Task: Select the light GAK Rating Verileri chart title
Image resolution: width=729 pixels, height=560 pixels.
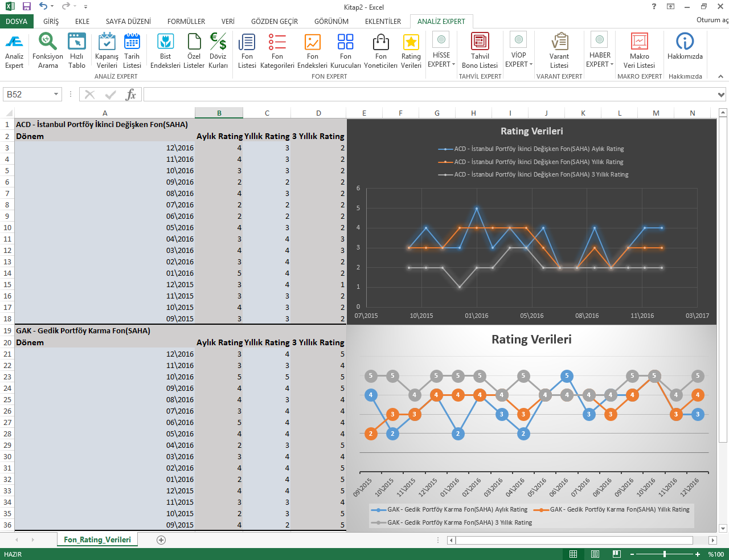Action: pos(531,340)
